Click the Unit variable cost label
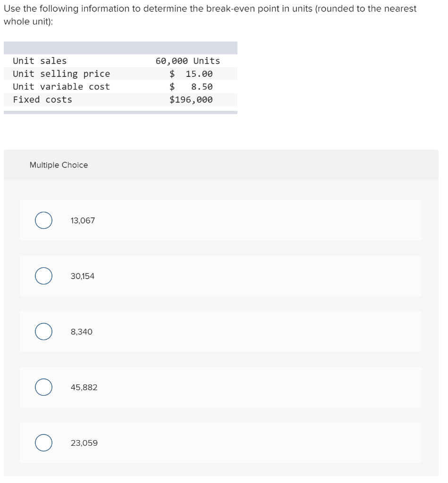 coord(61,86)
